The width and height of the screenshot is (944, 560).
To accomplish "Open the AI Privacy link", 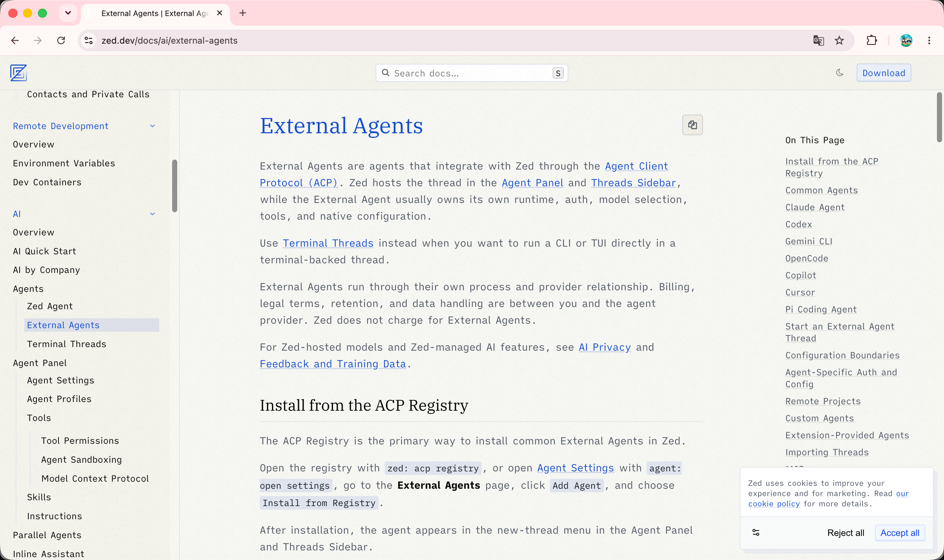I will click(x=605, y=347).
